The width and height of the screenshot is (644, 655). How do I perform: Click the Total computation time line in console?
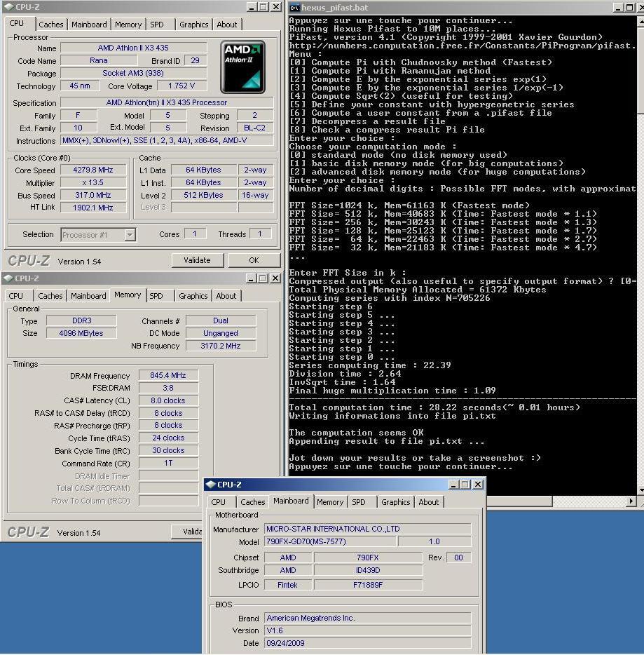434,407
